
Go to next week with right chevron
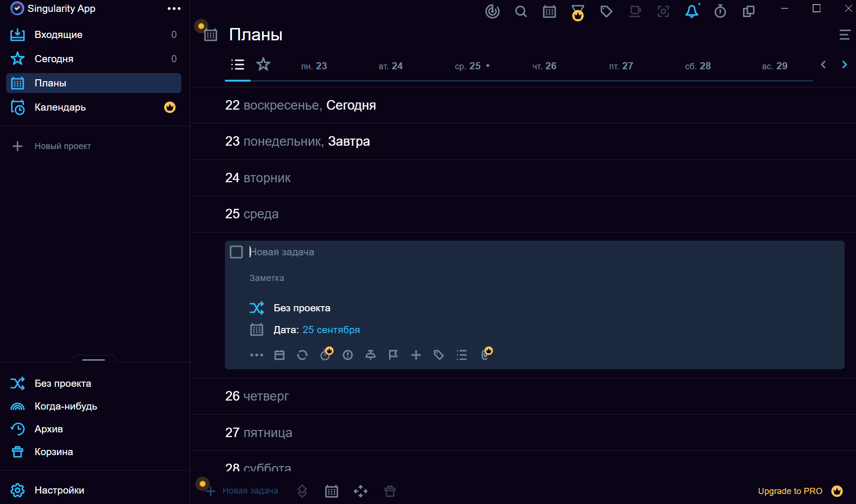pyautogui.click(x=844, y=65)
